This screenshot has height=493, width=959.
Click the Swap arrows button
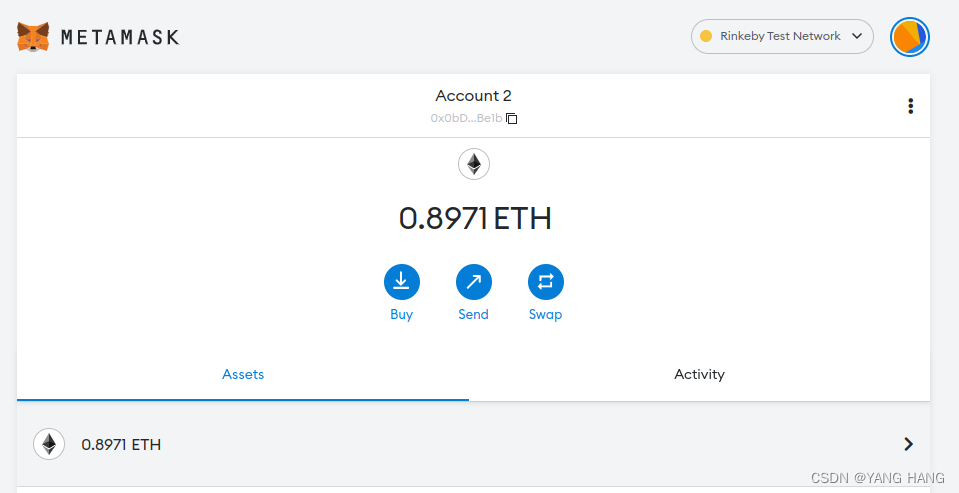click(546, 282)
